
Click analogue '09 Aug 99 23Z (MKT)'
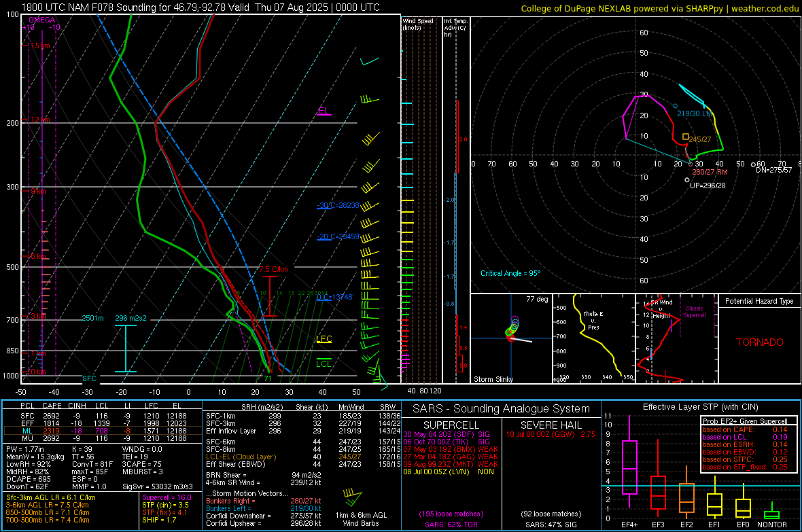point(439,464)
